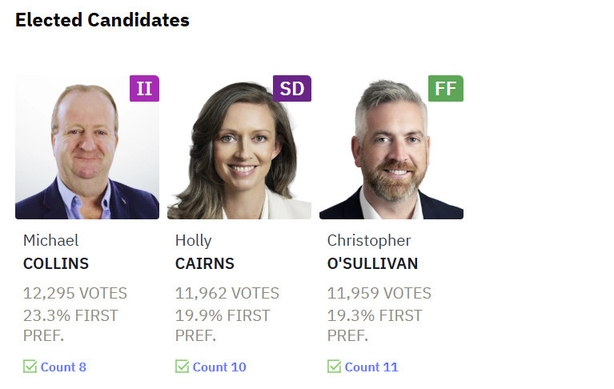This screenshot has width=614, height=389.
Task: Select Holly Cairns's portrait photo
Action: click(239, 147)
